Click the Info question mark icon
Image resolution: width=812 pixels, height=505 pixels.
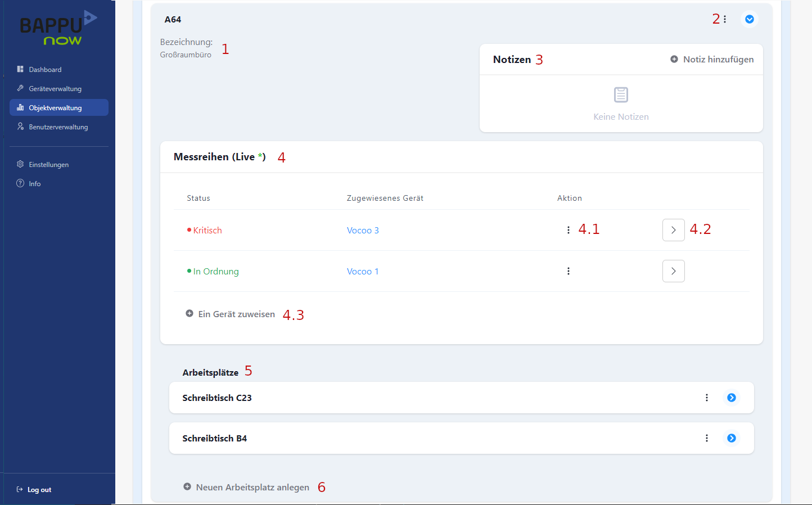click(20, 183)
